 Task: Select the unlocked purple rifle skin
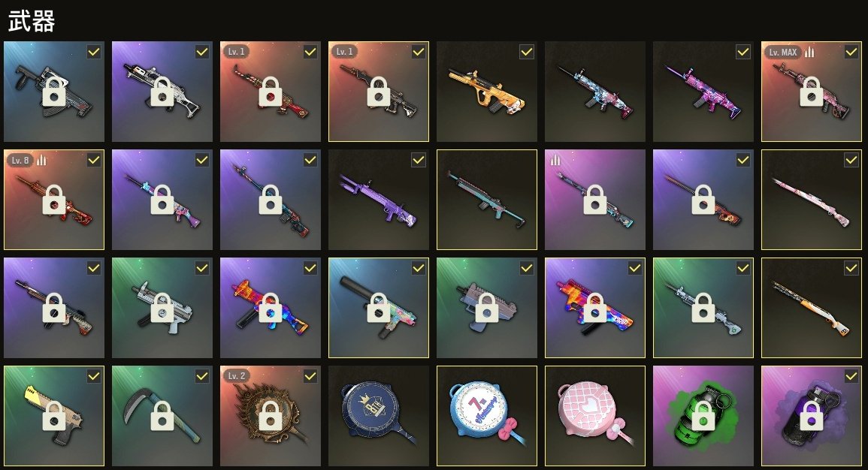click(x=379, y=200)
